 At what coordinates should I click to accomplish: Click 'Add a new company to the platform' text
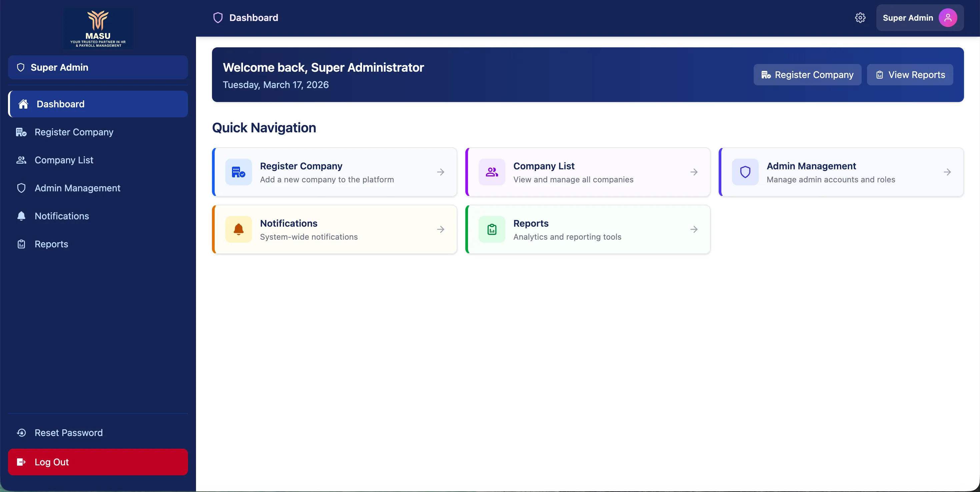tap(327, 180)
